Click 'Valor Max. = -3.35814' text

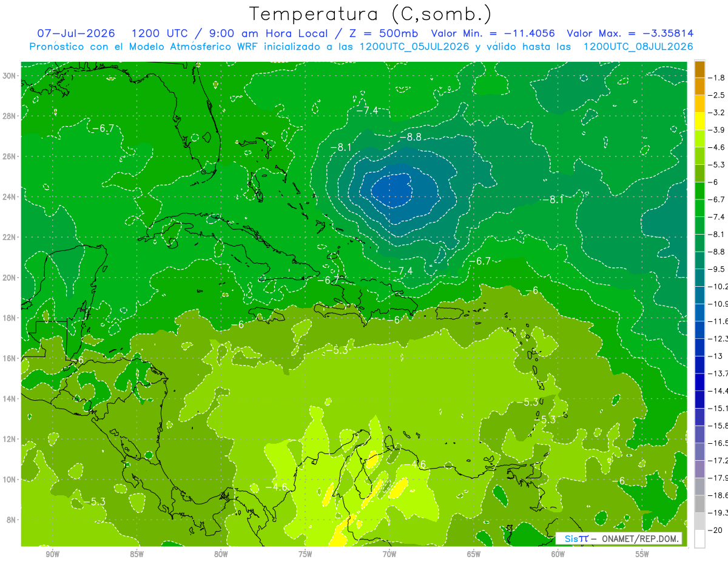pos(630,33)
